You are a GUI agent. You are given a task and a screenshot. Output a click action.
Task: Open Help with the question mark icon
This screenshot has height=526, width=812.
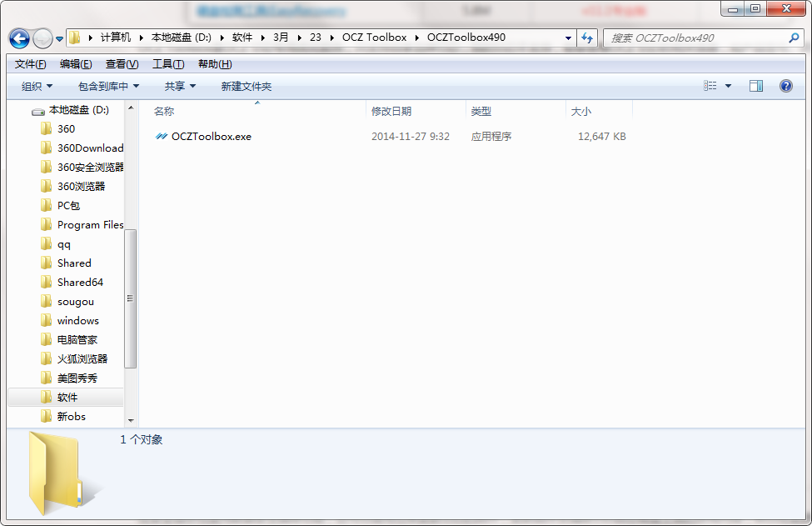785,86
